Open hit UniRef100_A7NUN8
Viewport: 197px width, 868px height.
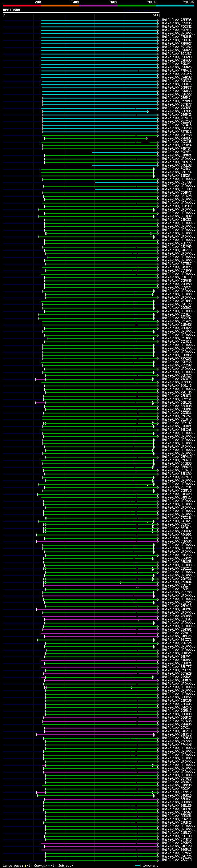177,37
